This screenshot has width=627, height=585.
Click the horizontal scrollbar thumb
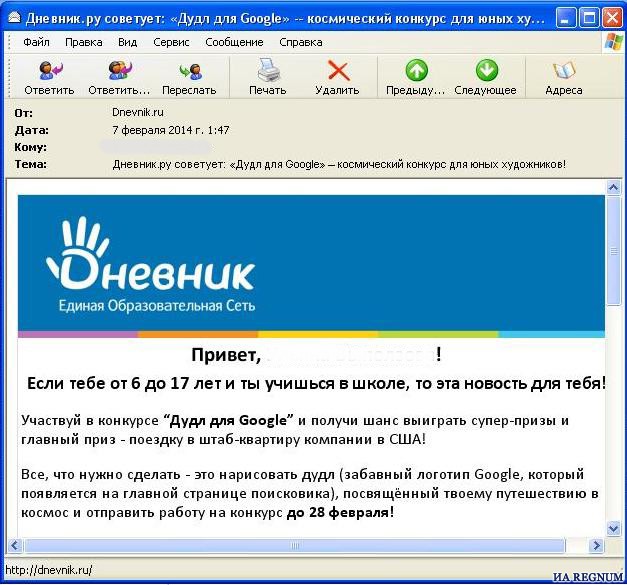click(x=295, y=545)
